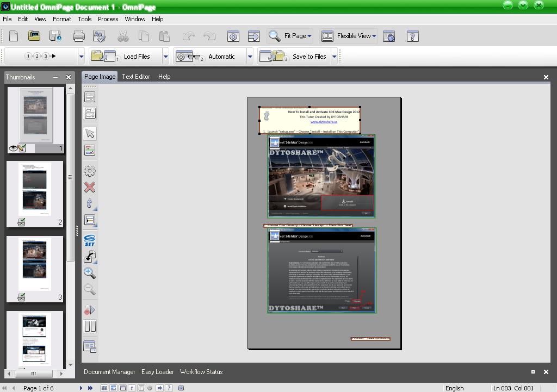Click the Proofread OCR check icon
557x392 pixels.
(x=99, y=36)
